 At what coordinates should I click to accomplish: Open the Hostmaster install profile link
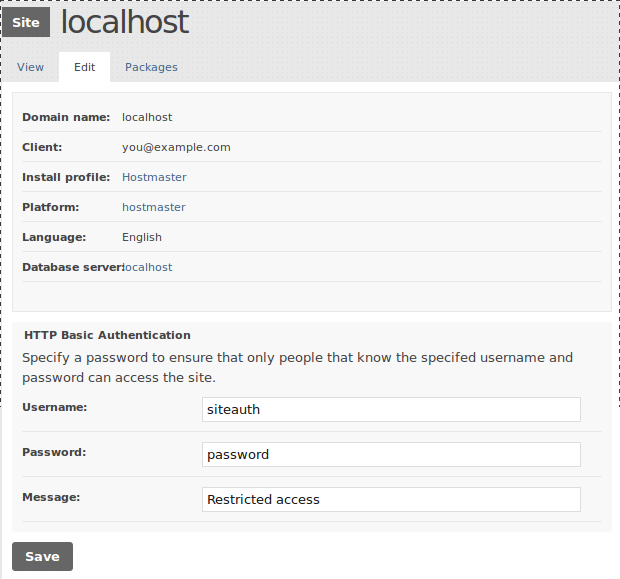point(154,177)
